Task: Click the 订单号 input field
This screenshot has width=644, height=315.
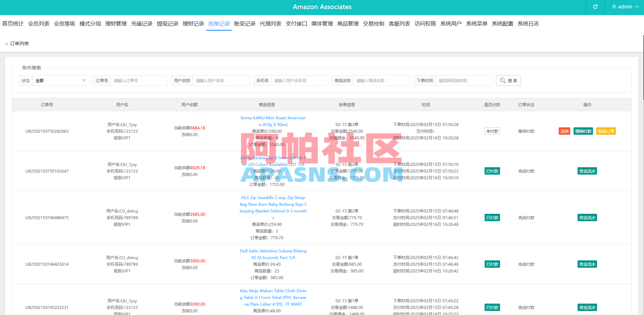Action: point(139,80)
